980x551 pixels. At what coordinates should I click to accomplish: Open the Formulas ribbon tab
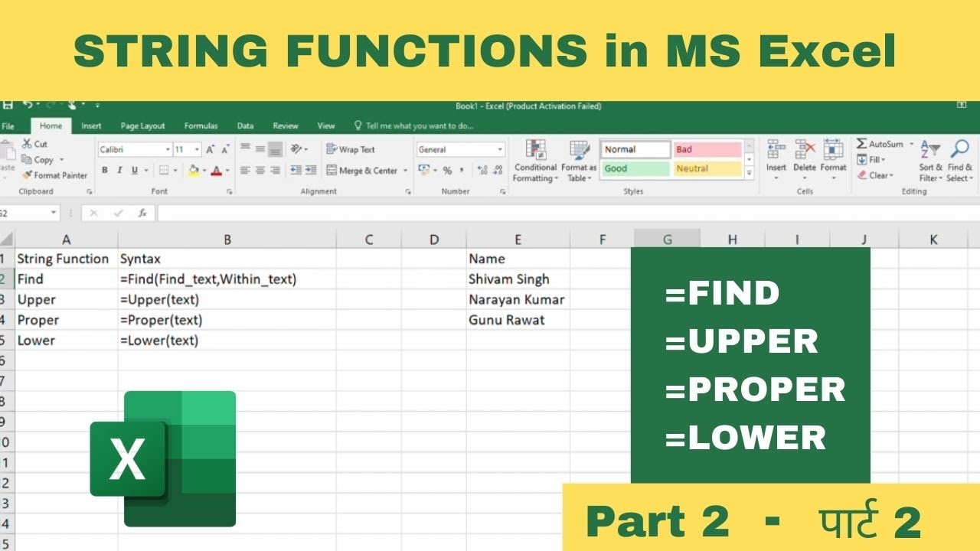[201, 126]
